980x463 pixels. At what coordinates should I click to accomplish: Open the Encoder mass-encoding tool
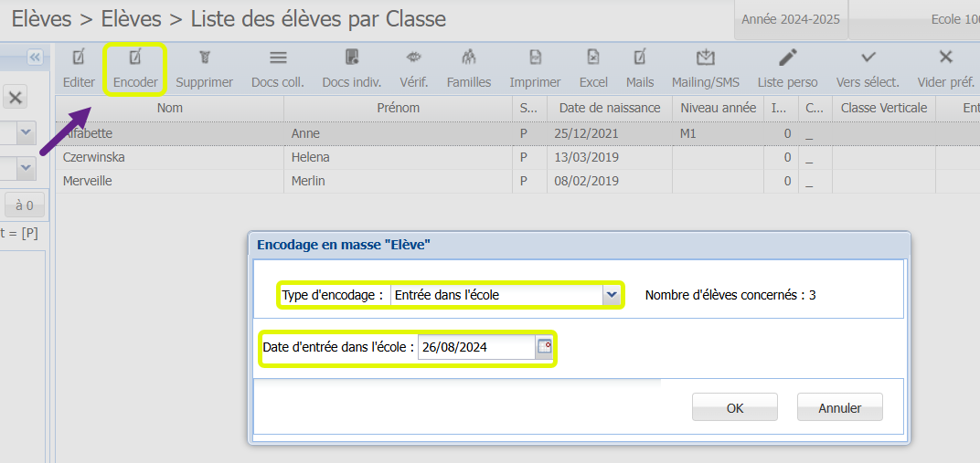tap(135, 58)
